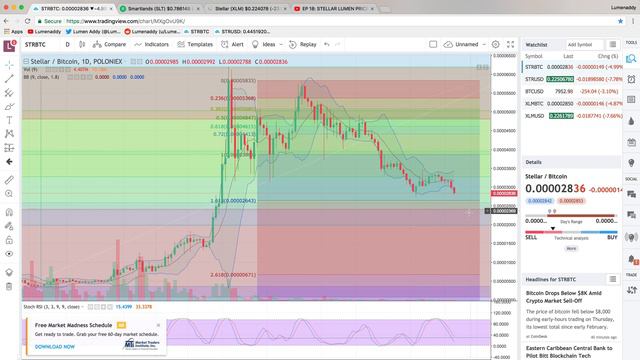Select the trend line drawing tool
This screenshot has height=360, width=640.
[9, 79]
